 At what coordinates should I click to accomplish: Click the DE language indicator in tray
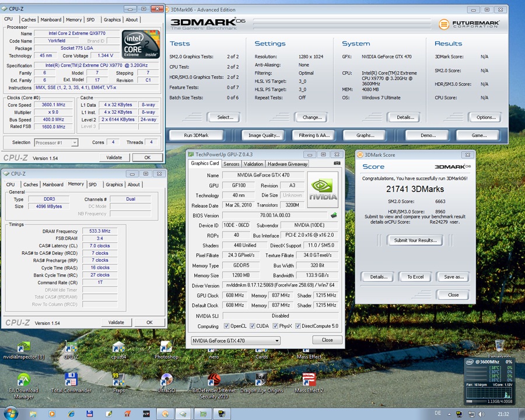click(x=437, y=414)
